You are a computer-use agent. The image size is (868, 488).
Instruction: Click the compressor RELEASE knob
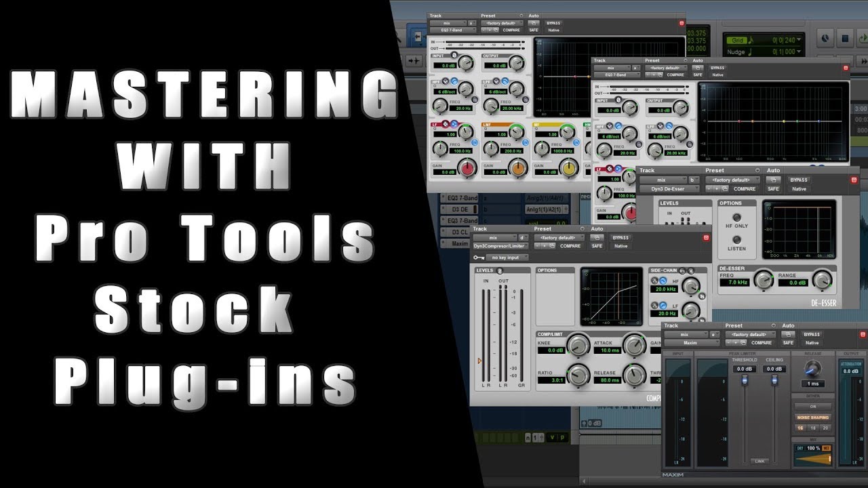(633, 375)
